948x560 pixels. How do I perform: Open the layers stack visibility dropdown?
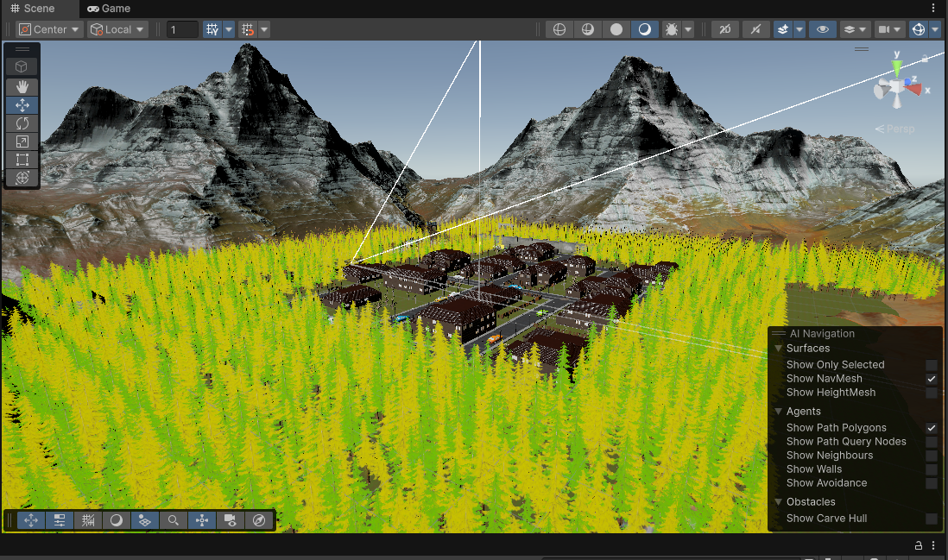[x=855, y=29]
